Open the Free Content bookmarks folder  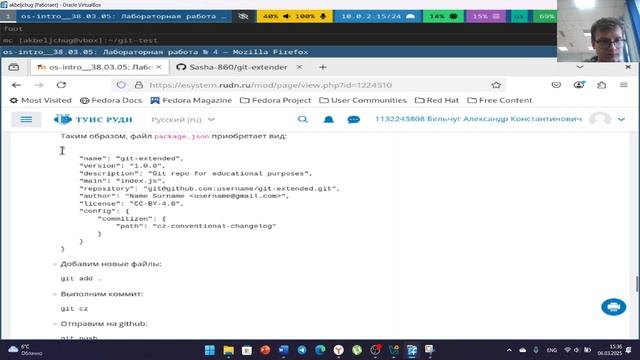[x=500, y=100]
